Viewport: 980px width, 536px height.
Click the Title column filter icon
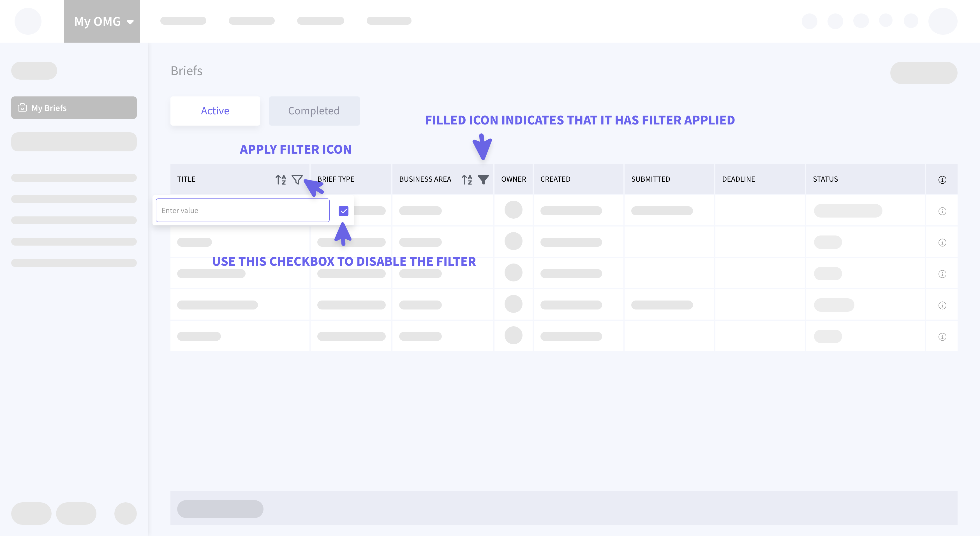(297, 179)
